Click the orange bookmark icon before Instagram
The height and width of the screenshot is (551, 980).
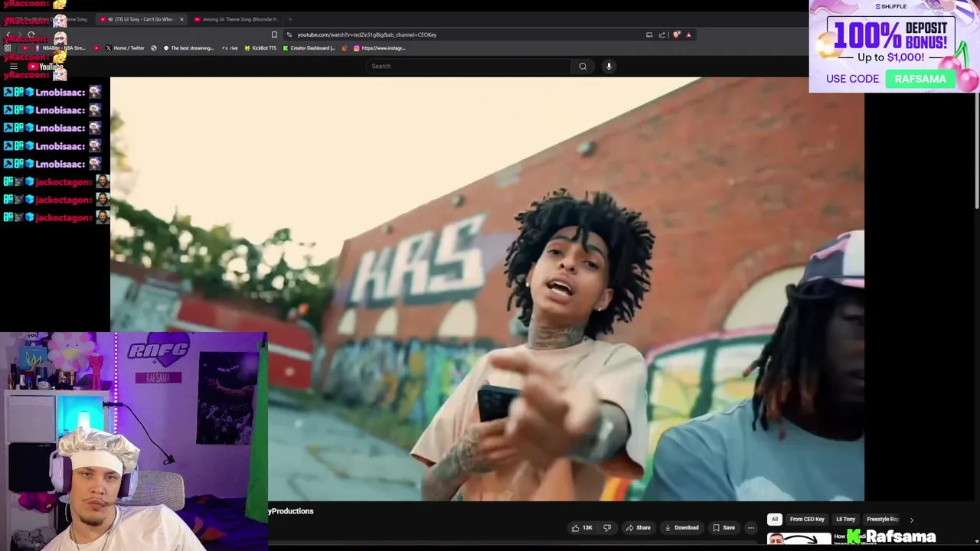[345, 48]
